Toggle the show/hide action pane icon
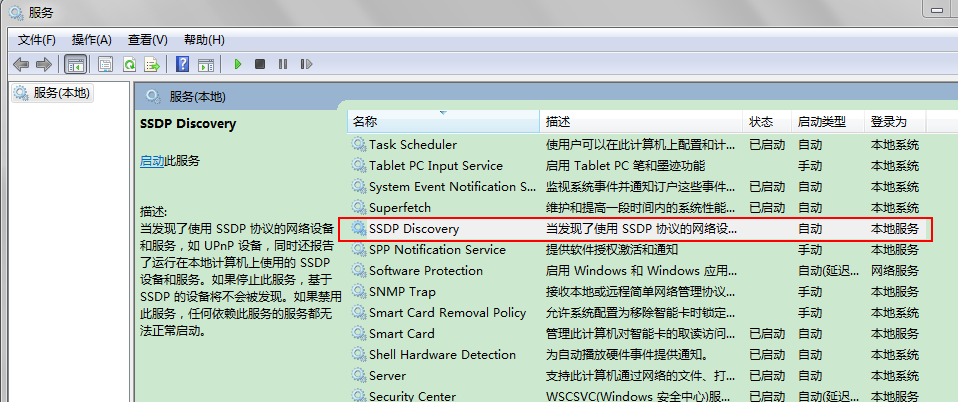This screenshot has height=402, width=958. (x=206, y=64)
